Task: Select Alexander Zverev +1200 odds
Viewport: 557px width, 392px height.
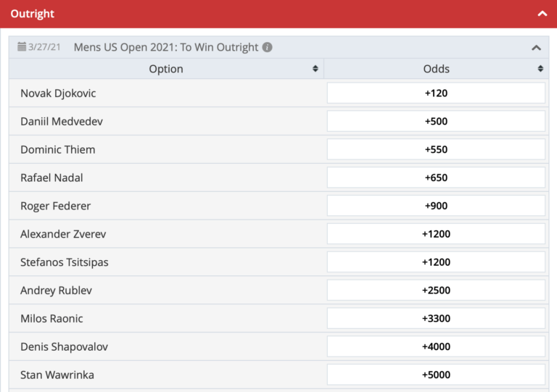Action: (x=436, y=234)
